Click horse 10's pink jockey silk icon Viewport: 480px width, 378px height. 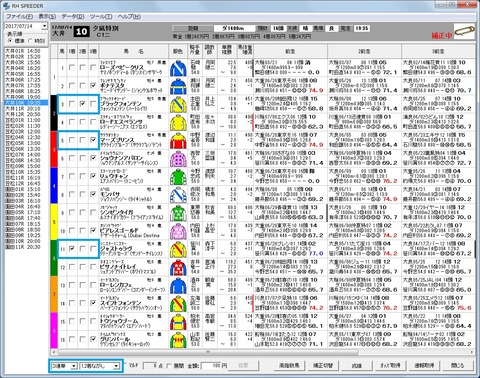point(178,231)
